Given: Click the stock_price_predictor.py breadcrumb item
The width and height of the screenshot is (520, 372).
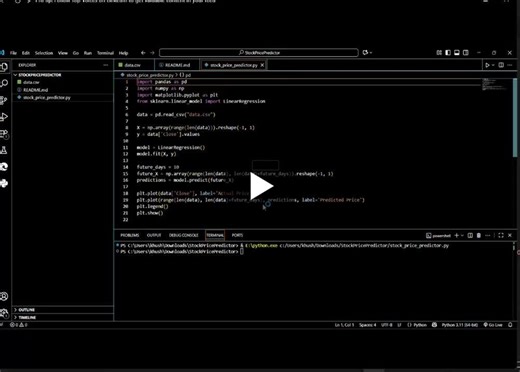Looking at the screenshot, I should [x=150, y=75].
